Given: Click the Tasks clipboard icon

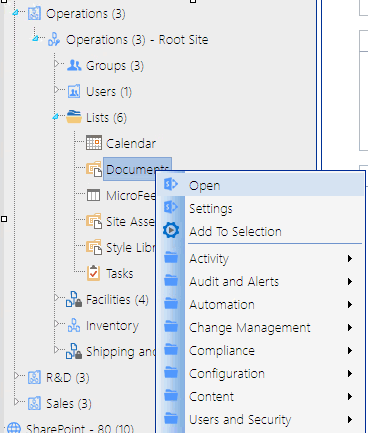Looking at the screenshot, I should (x=94, y=273).
